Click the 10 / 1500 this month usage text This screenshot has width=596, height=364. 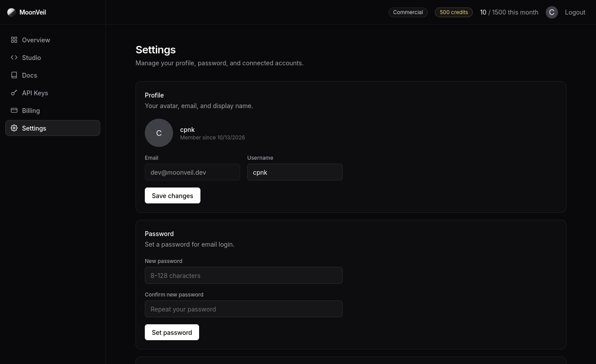pos(509,12)
